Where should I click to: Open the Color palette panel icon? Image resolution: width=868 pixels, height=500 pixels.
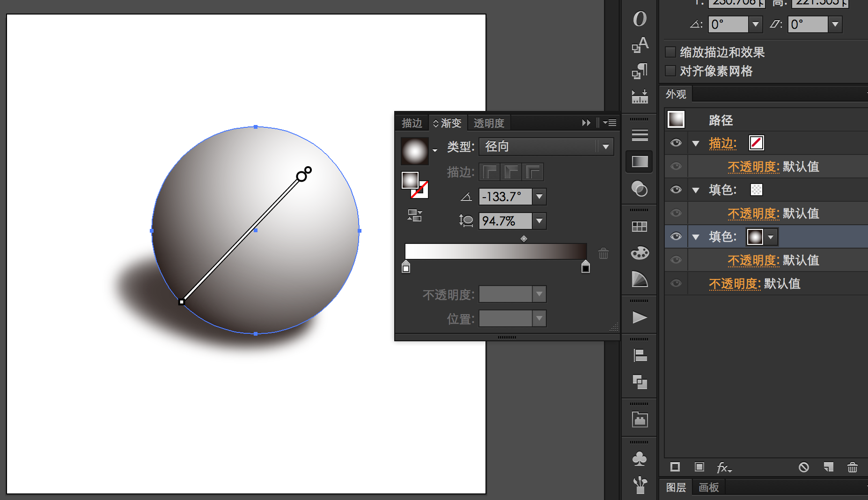(640, 253)
